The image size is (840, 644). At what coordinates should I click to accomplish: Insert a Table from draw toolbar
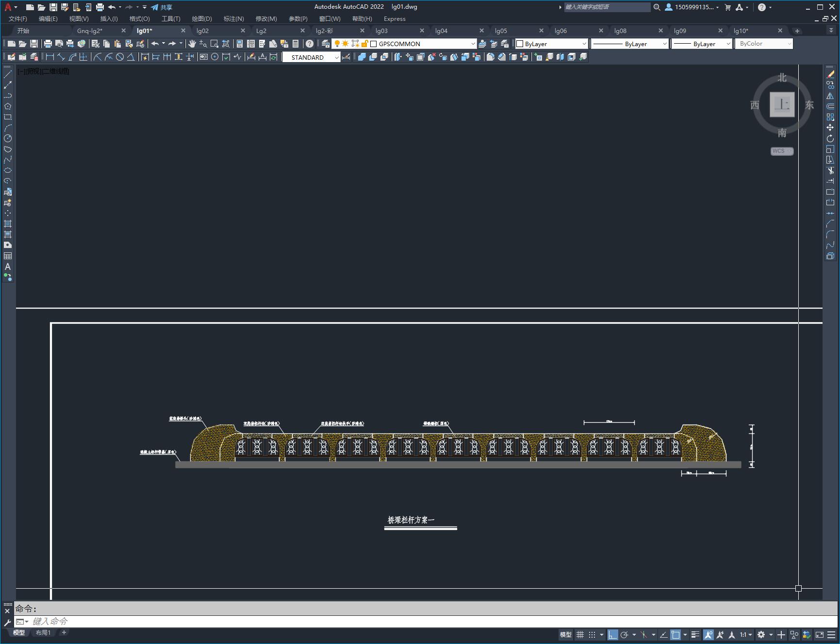click(x=8, y=256)
